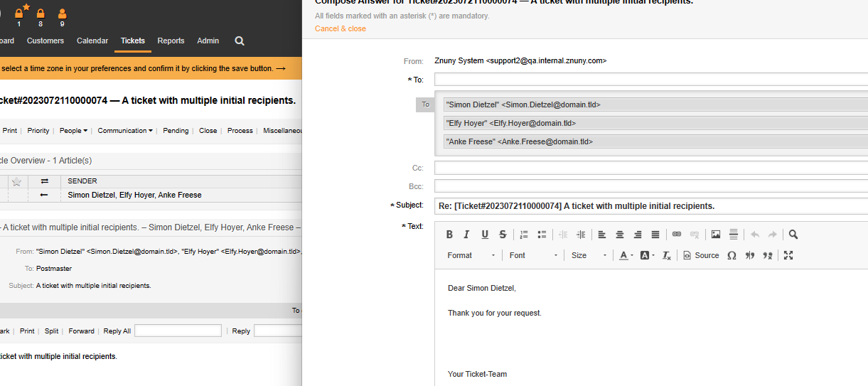This screenshot has height=386, width=868.
Task: Open the Reports menu
Action: (x=171, y=41)
